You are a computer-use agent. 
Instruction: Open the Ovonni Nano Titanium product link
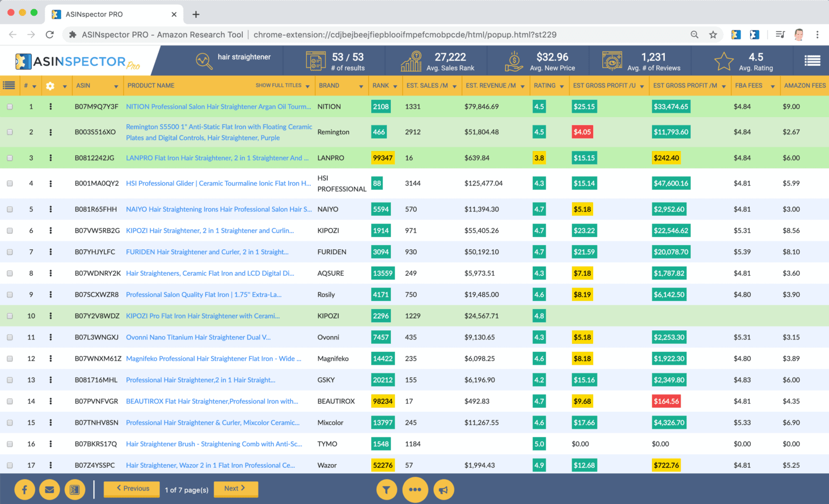click(198, 337)
